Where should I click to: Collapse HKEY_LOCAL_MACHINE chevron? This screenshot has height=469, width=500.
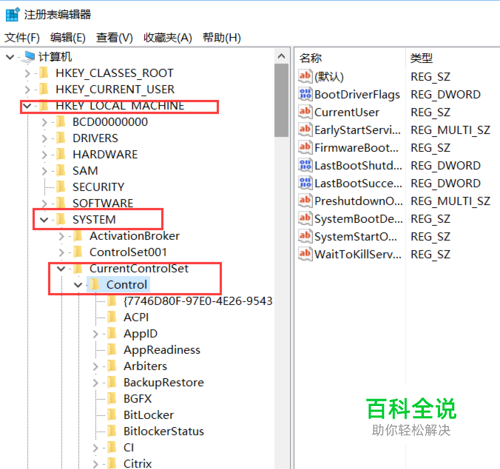[x=27, y=106]
